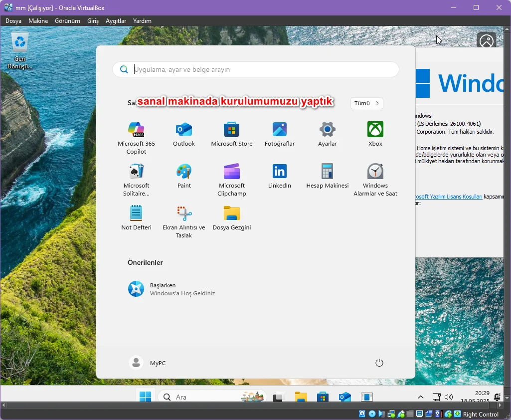Open guest notifications bell icon
511x420 pixels.
coord(497,397)
